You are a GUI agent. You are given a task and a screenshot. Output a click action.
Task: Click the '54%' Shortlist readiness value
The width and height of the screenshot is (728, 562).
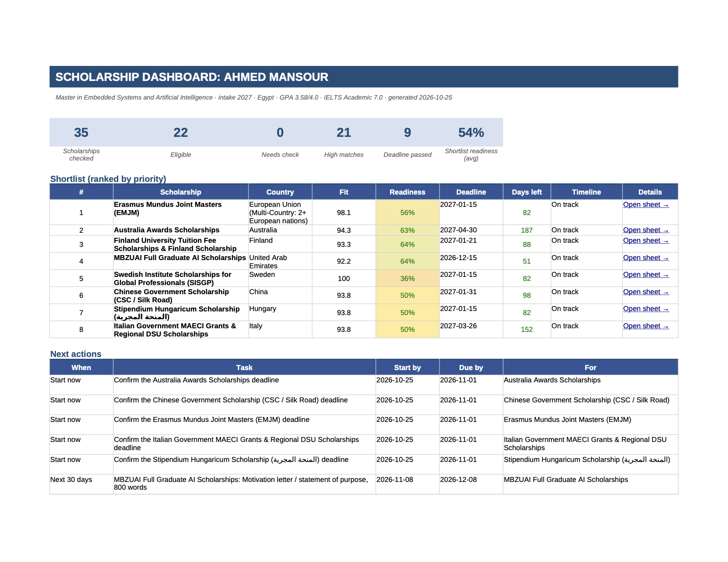(x=471, y=132)
